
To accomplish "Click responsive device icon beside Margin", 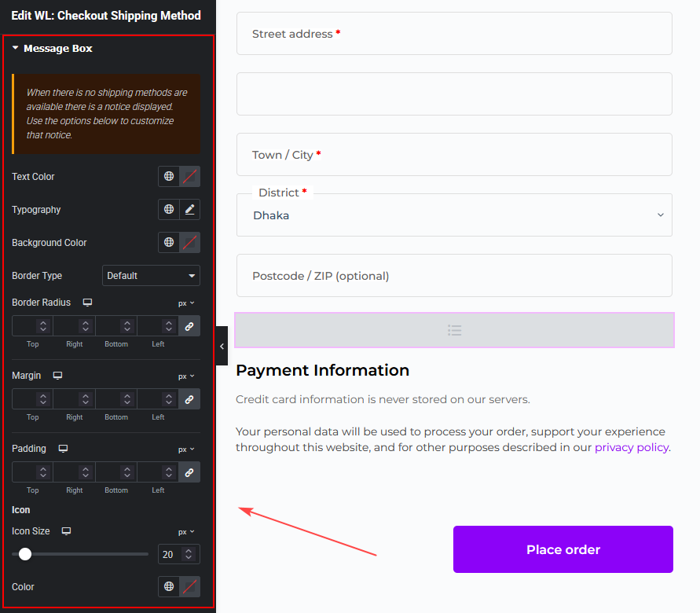I will 57,376.
